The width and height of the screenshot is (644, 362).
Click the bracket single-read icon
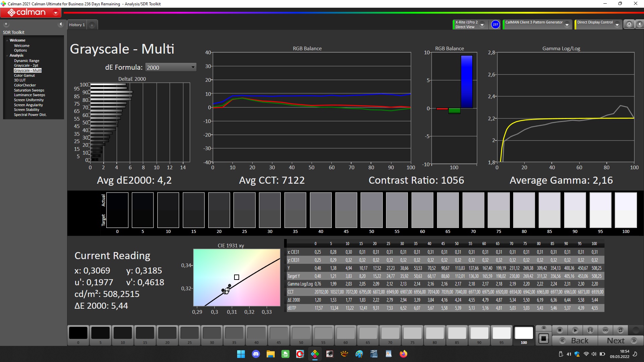click(590, 330)
